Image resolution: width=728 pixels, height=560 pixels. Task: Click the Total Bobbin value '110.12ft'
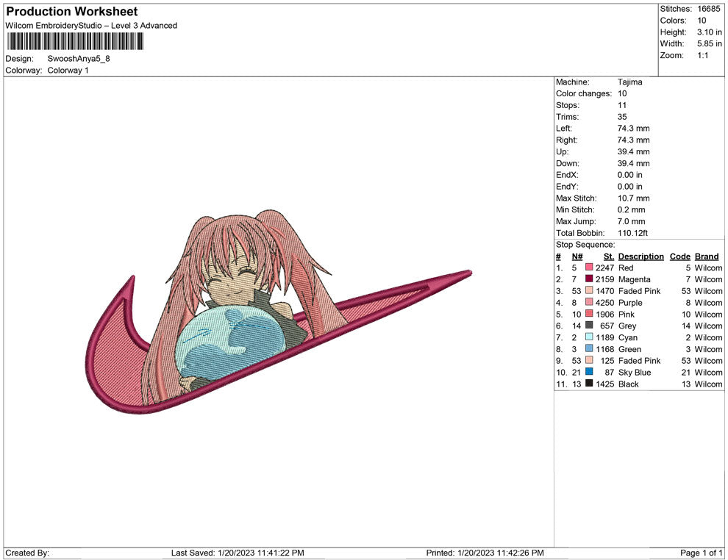pyautogui.click(x=632, y=233)
